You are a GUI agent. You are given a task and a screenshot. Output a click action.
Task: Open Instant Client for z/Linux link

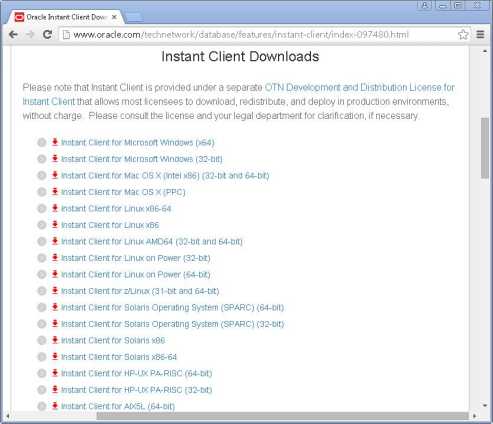coord(140,291)
